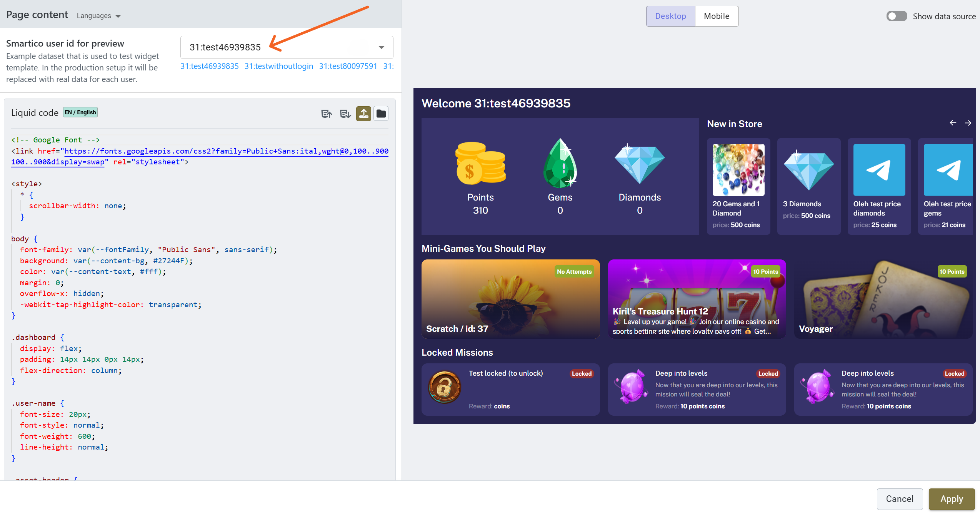Click the olive upload icon button

(x=363, y=114)
